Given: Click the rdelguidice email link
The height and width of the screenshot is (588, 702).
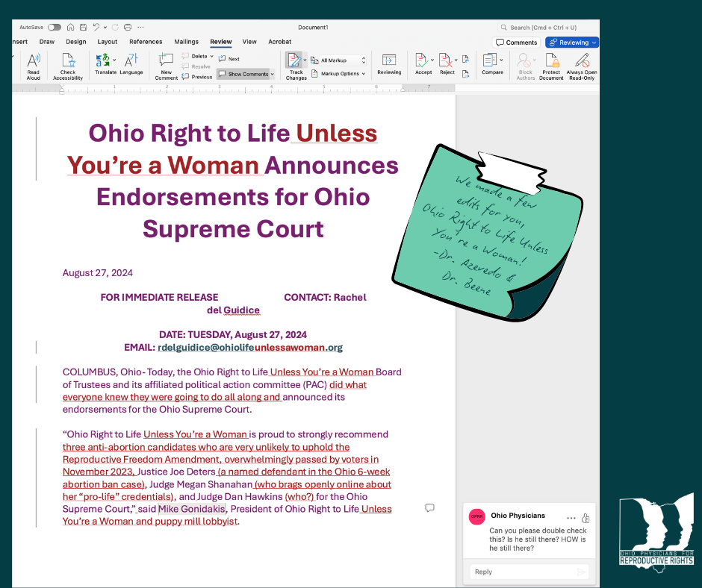Looking at the screenshot, I should [250, 348].
